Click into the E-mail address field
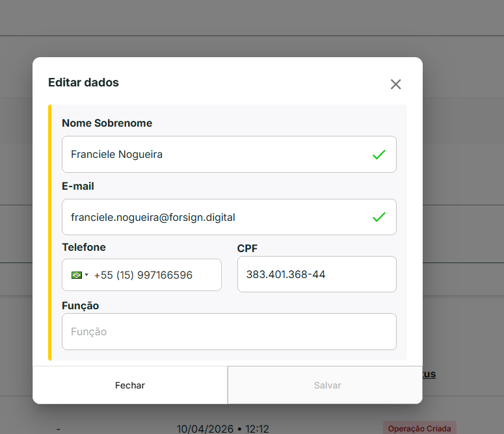 (x=215, y=217)
